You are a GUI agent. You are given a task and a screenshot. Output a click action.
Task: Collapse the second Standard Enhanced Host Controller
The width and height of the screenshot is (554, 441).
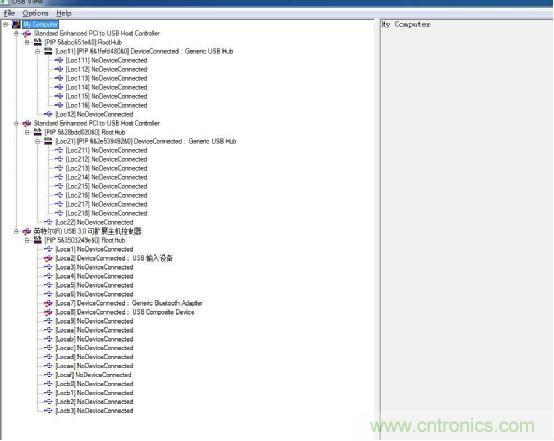pos(16,123)
